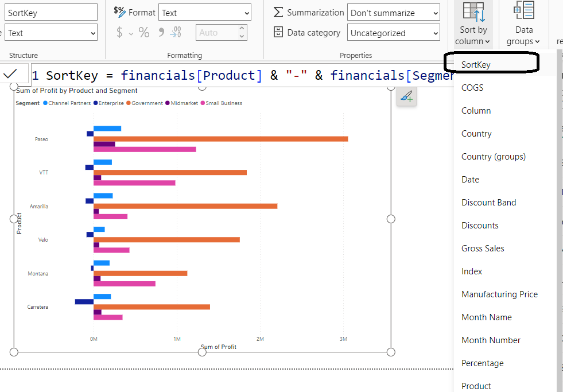Select SortKey in the sort list
Viewport: 563px width, 392px height.
click(504, 65)
